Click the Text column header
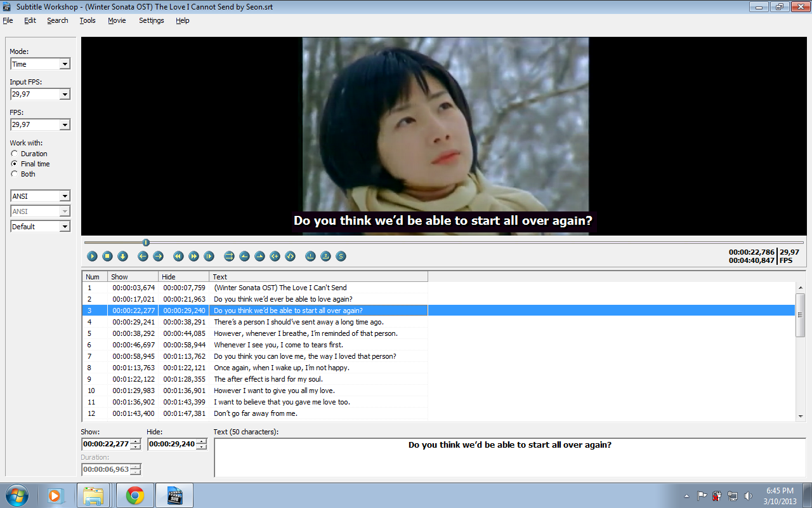The height and width of the screenshot is (508, 812). click(x=318, y=277)
